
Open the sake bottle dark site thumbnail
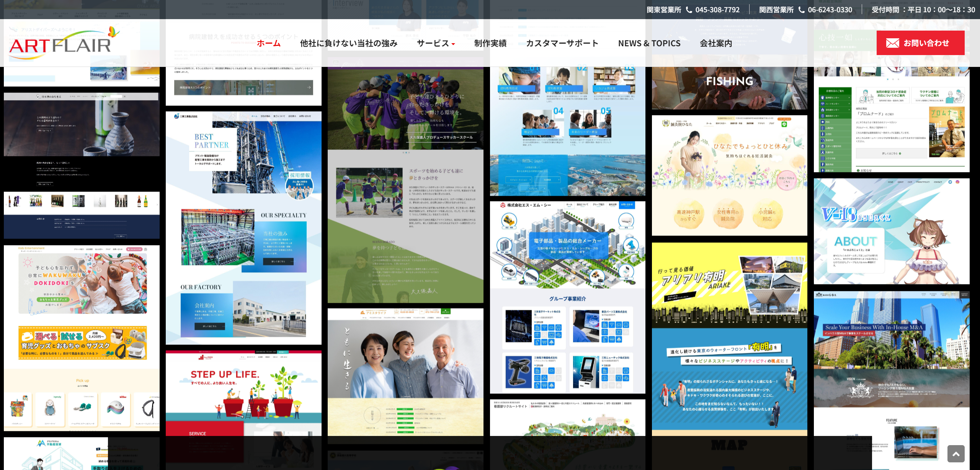82,165
